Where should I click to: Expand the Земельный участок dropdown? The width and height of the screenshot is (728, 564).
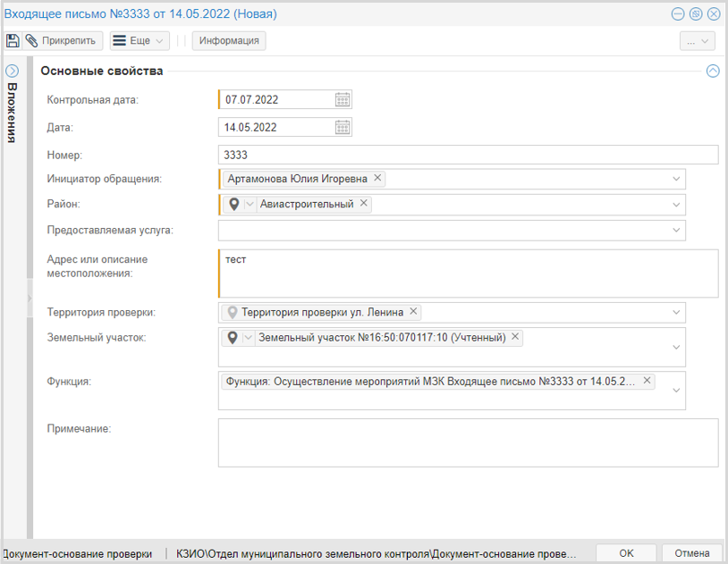pyautogui.click(x=676, y=347)
